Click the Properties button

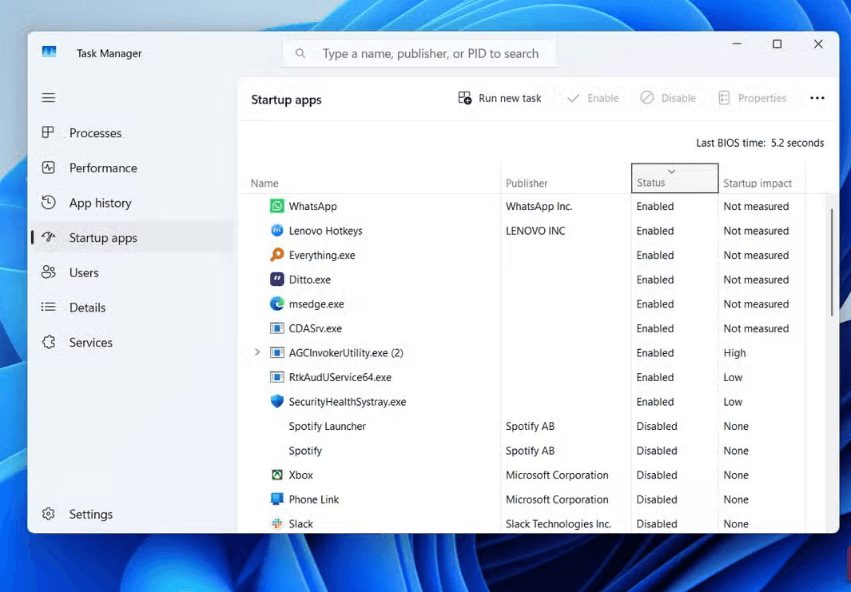752,98
